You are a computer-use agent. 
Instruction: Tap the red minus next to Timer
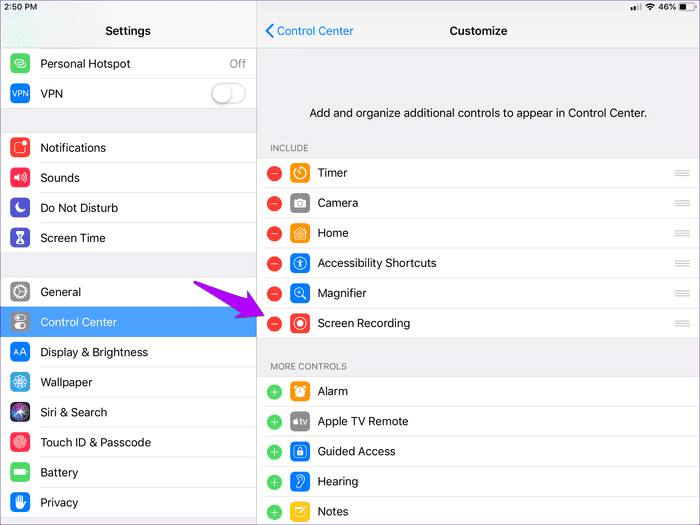(x=274, y=173)
